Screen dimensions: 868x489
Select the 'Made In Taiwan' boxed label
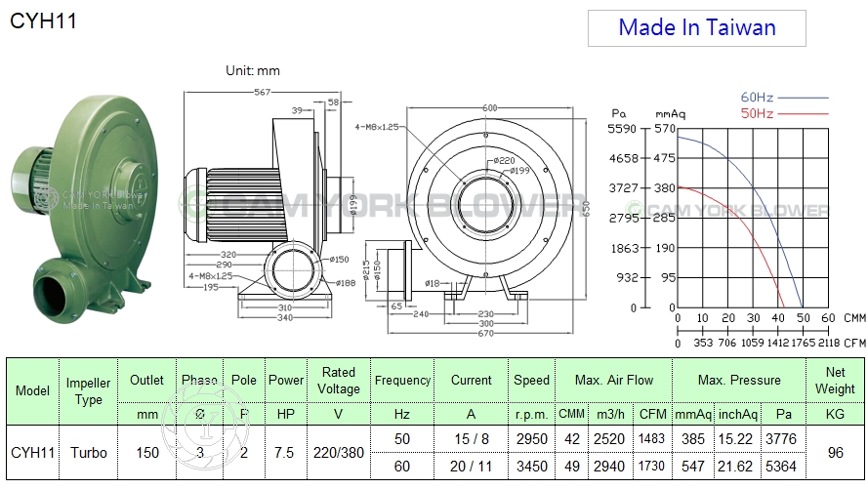[x=696, y=27]
